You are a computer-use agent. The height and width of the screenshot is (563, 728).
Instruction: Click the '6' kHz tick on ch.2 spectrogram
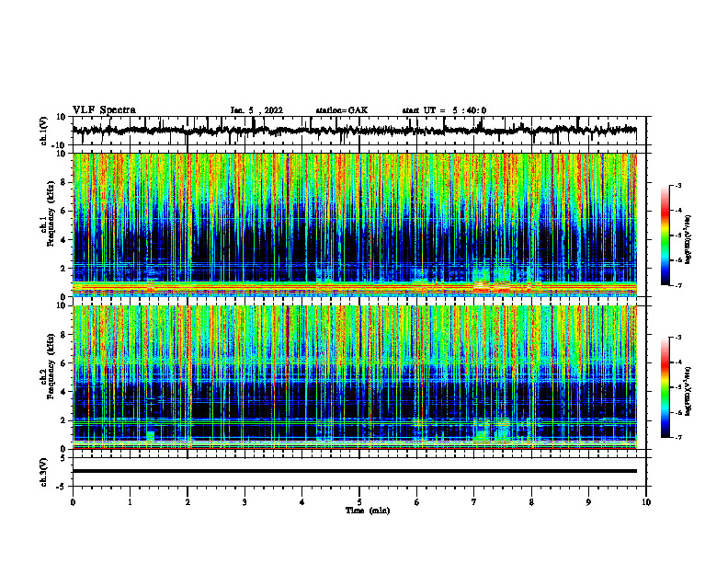tap(64, 363)
